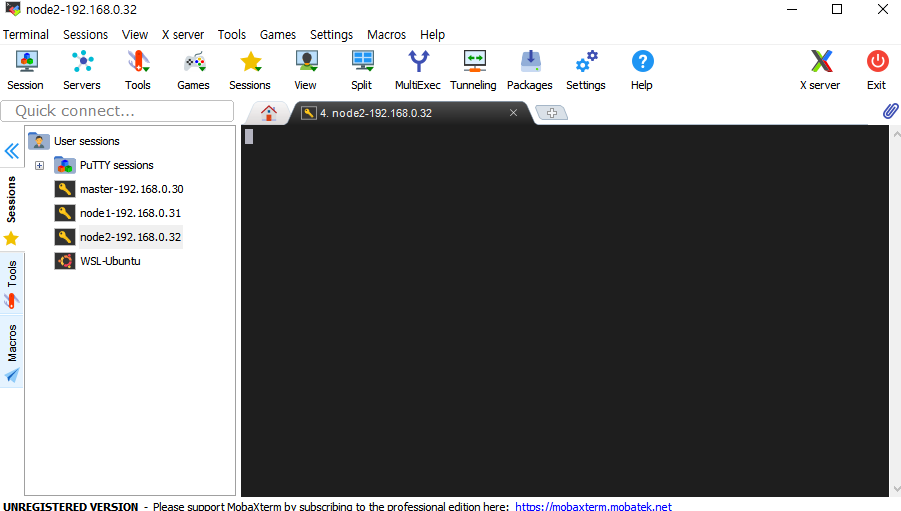This screenshot has width=901, height=511.
Task: Select the node2-192.168.0.32 session
Action: [x=130, y=237]
